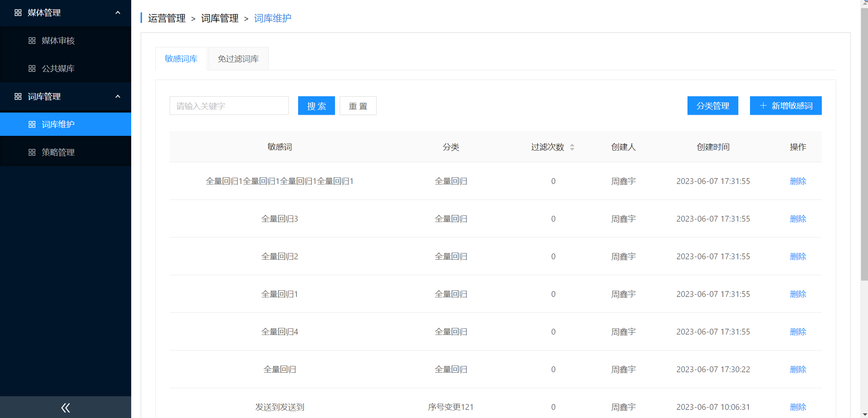Click the grid icon beside 媒体审核
The image size is (868, 418).
point(32,41)
